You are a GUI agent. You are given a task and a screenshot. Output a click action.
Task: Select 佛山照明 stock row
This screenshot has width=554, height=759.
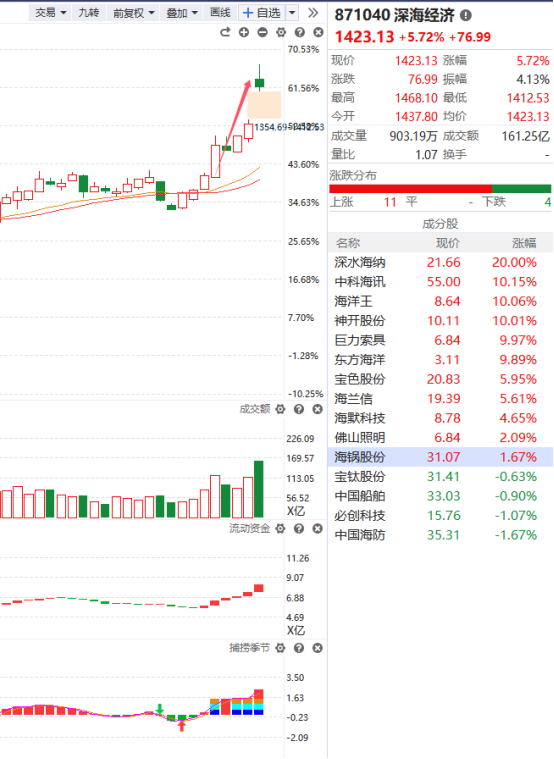[x=440, y=438]
